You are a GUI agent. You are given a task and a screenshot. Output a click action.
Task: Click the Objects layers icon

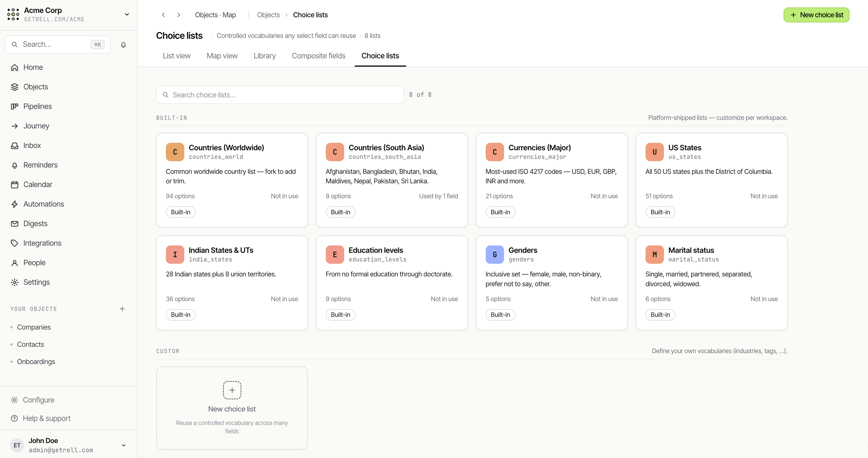pyautogui.click(x=14, y=87)
